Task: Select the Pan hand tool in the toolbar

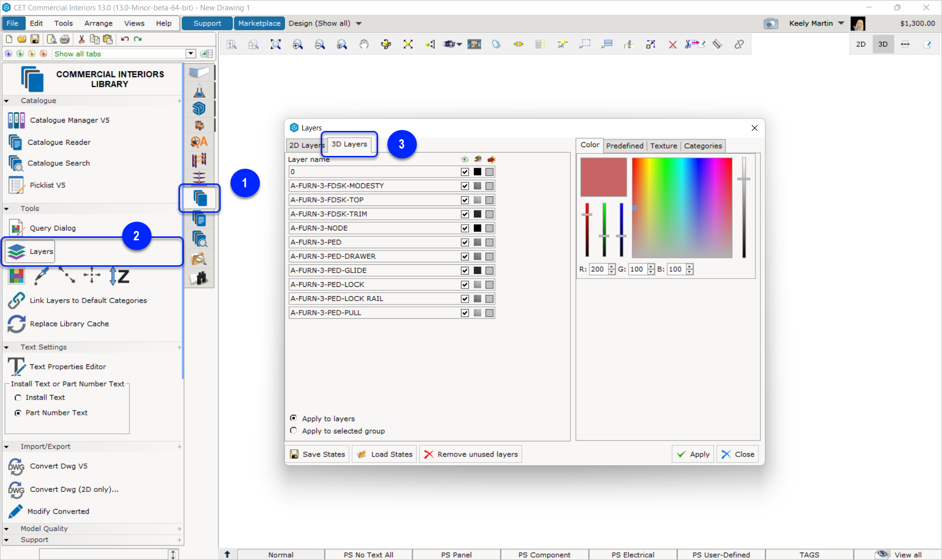Action: pyautogui.click(x=364, y=44)
